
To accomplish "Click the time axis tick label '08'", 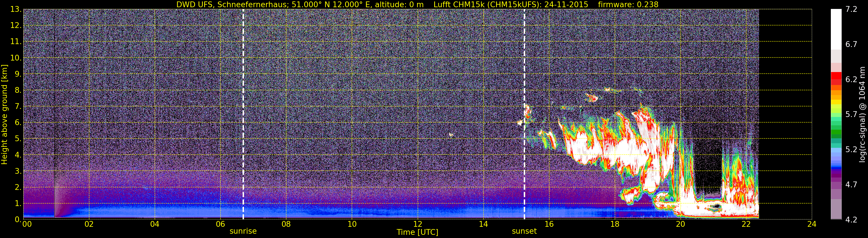I will coord(286,224).
